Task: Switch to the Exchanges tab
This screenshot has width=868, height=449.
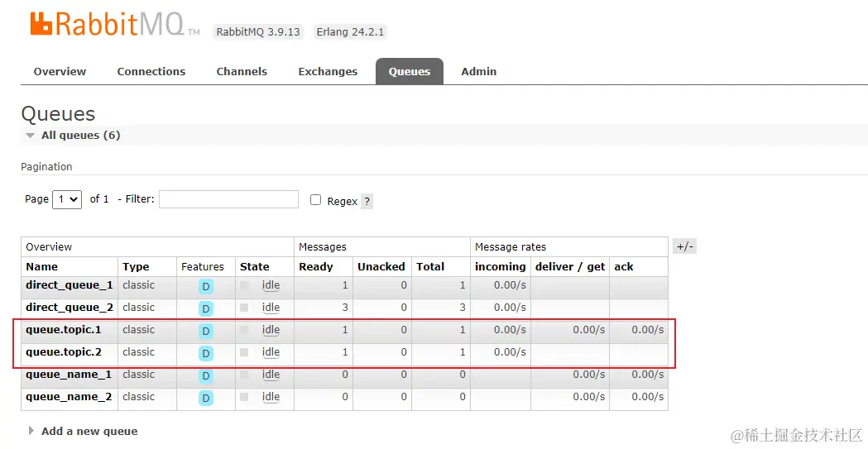Action: (x=328, y=71)
